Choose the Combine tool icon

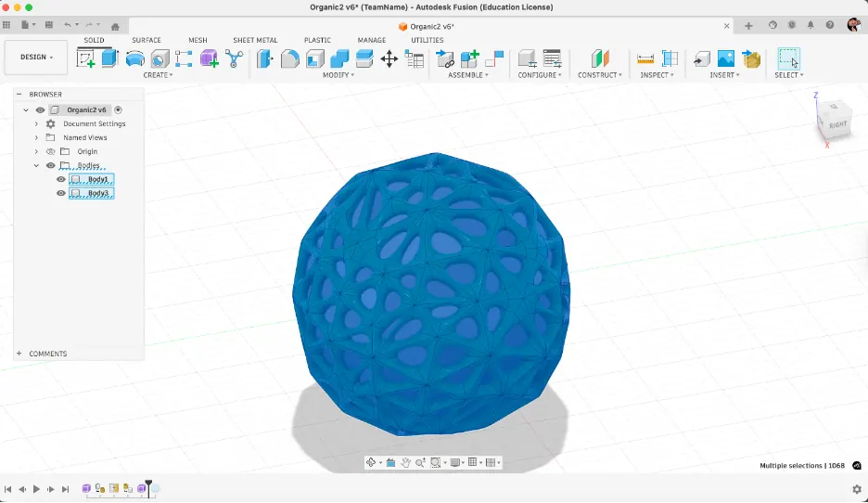point(339,58)
